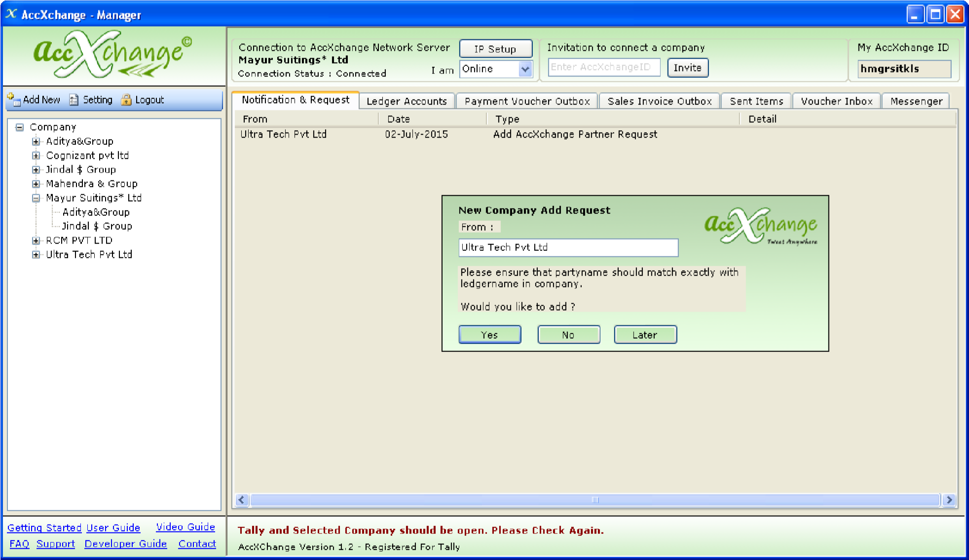Select the Ultra Tech Pvt Ltd notification row
This screenshot has width=969, height=560.
[283, 134]
